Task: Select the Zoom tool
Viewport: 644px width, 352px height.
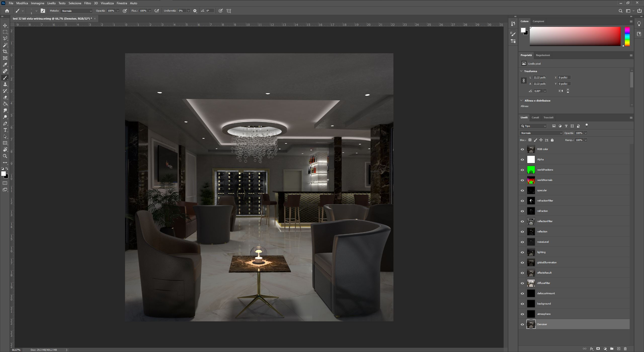Action: (5, 156)
